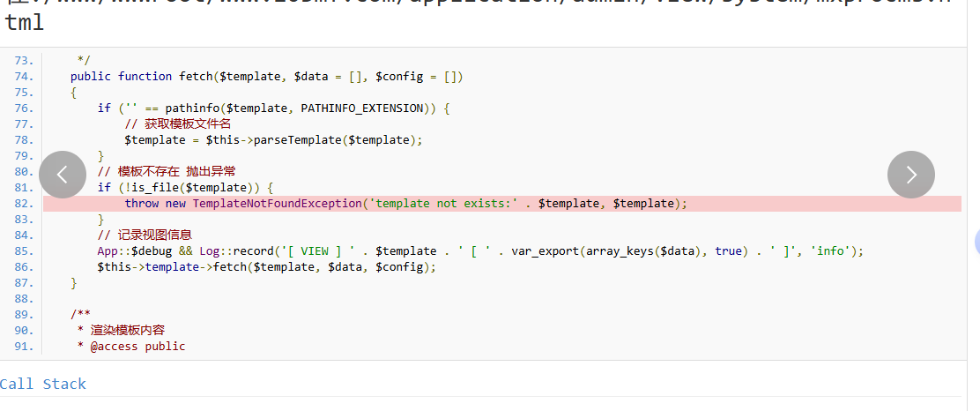The width and height of the screenshot is (980, 411).
Task: Click line number 74 in the gutter
Action: pyautogui.click(x=24, y=77)
